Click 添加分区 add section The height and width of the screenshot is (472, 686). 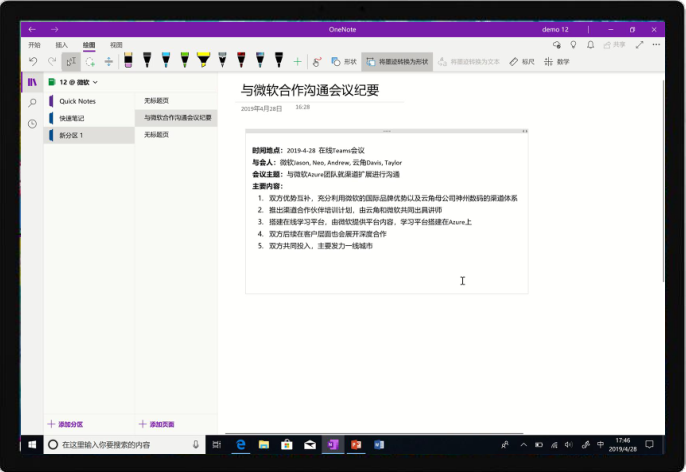[65, 424]
